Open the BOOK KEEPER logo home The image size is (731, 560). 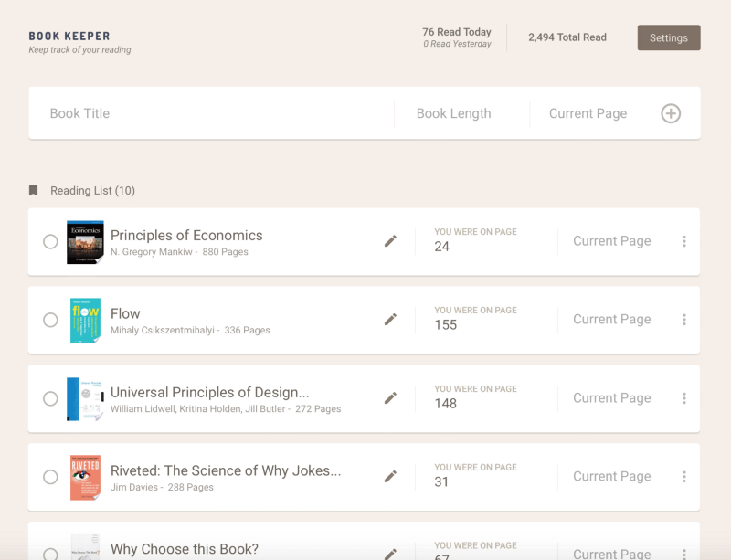click(x=69, y=37)
